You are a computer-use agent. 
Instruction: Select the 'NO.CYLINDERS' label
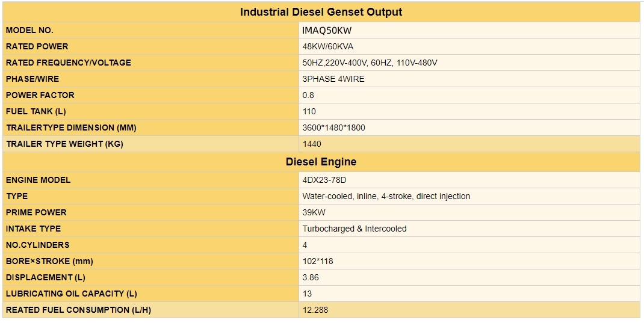click(38, 245)
